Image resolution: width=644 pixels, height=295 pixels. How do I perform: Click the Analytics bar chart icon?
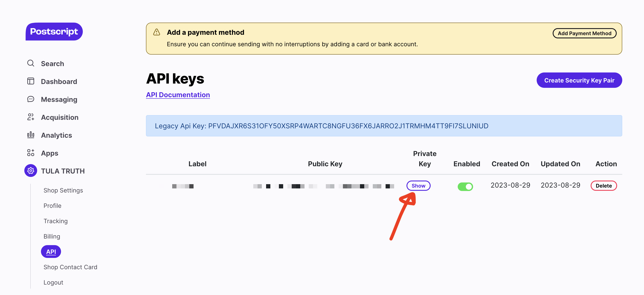31,135
